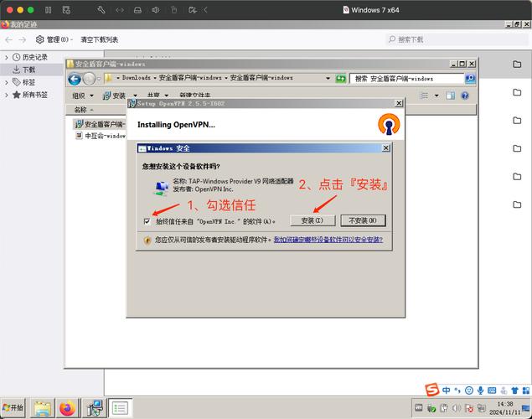Select the 安全盾客户端 file in Explorer

(x=100, y=125)
